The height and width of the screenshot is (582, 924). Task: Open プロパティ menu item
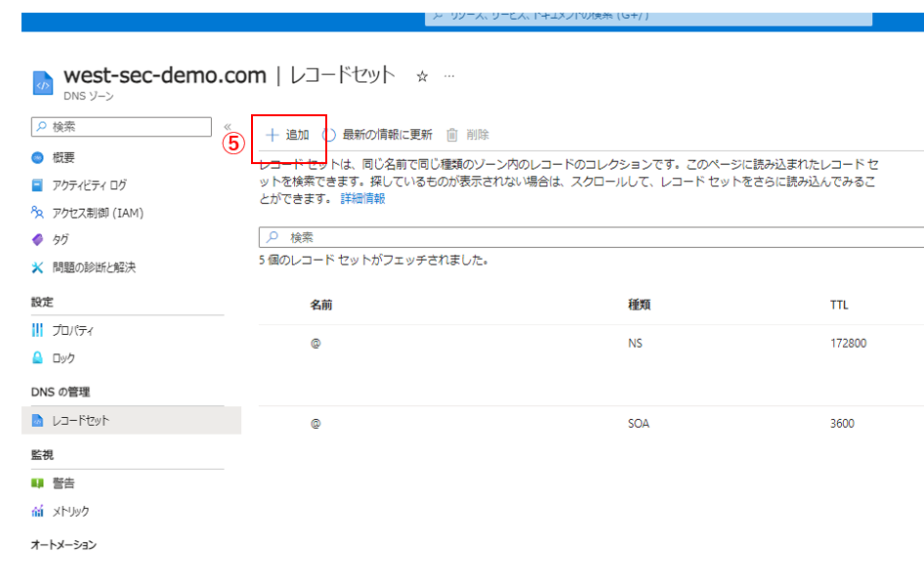72,330
